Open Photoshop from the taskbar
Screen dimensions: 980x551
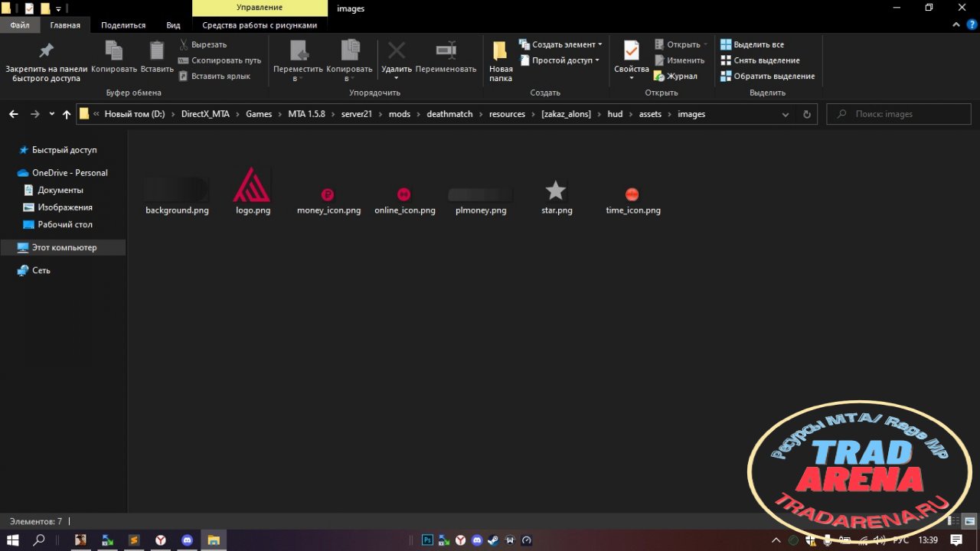pyautogui.click(x=428, y=540)
